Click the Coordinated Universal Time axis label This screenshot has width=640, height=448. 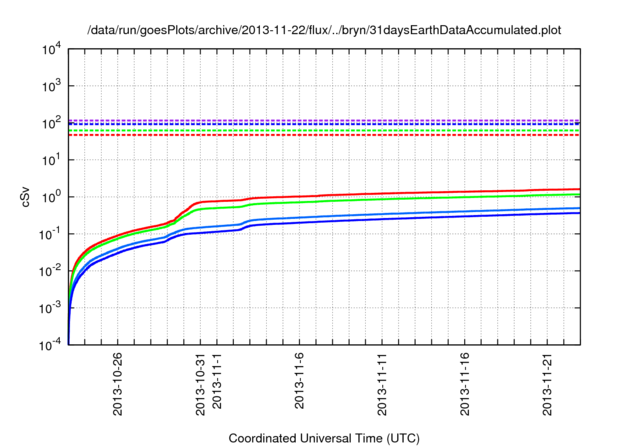click(324, 438)
